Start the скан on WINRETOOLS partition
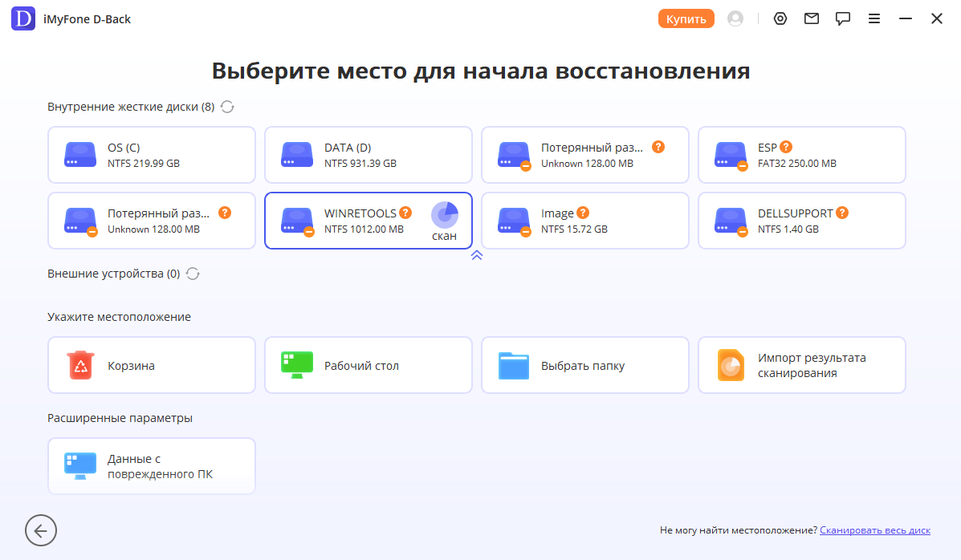This screenshot has width=961, height=560. pyautogui.click(x=444, y=221)
